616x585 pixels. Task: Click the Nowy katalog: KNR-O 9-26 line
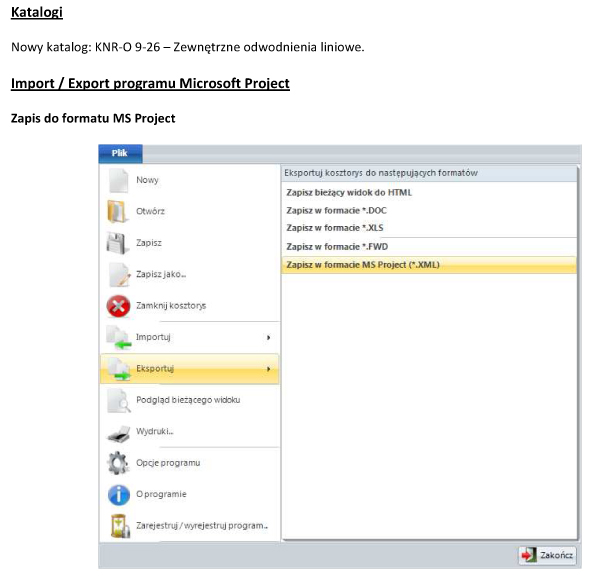coord(188,47)
